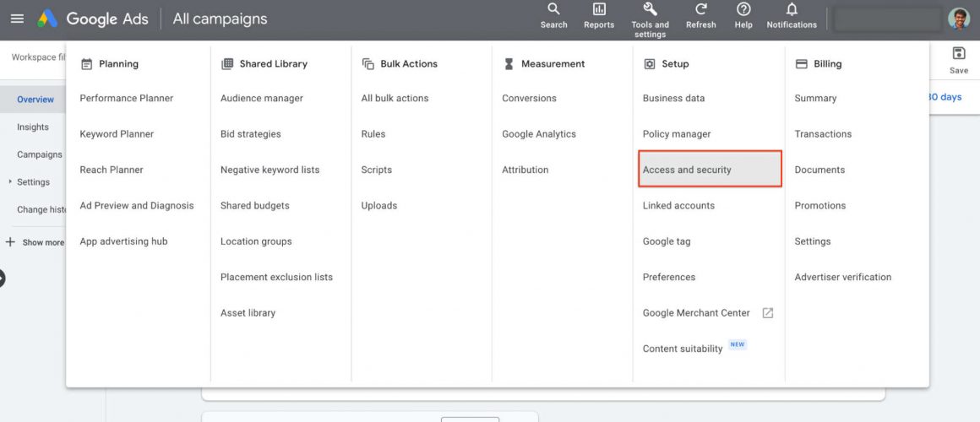Open Scripts under Bulk Actions
The height and width of the screenshot is (422, 980).
pos(376,170)
